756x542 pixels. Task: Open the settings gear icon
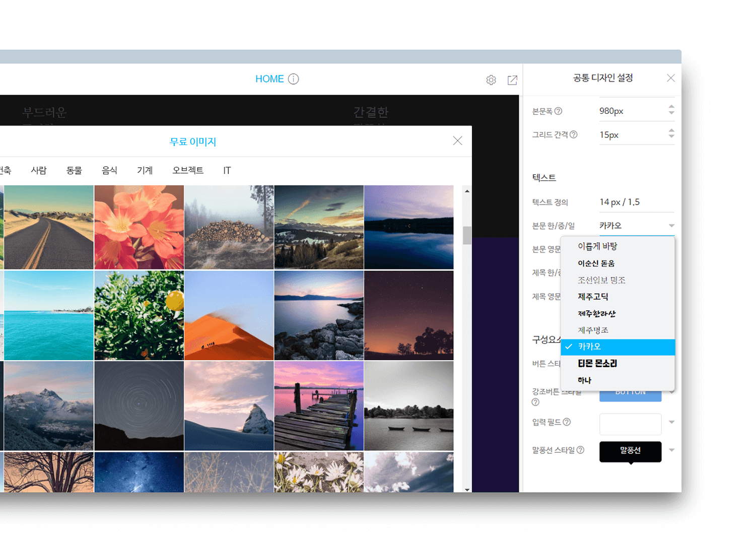coord(491,80)
